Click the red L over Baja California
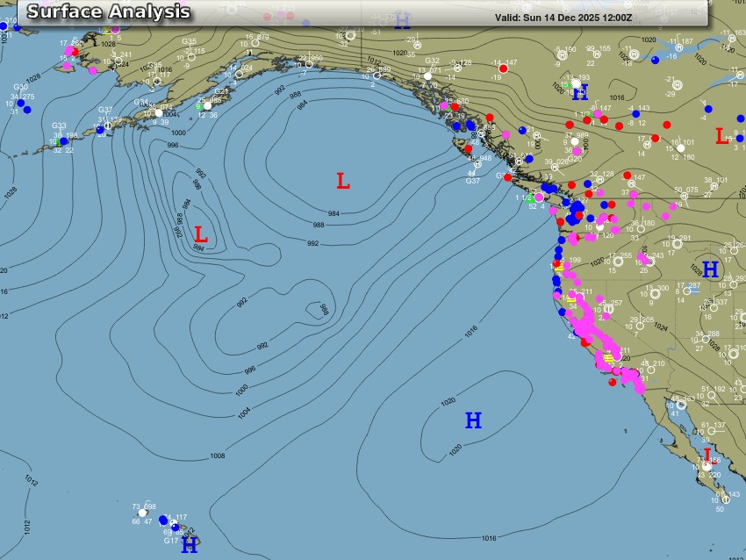Screen dimensions: 746x560 coord(707,455)
